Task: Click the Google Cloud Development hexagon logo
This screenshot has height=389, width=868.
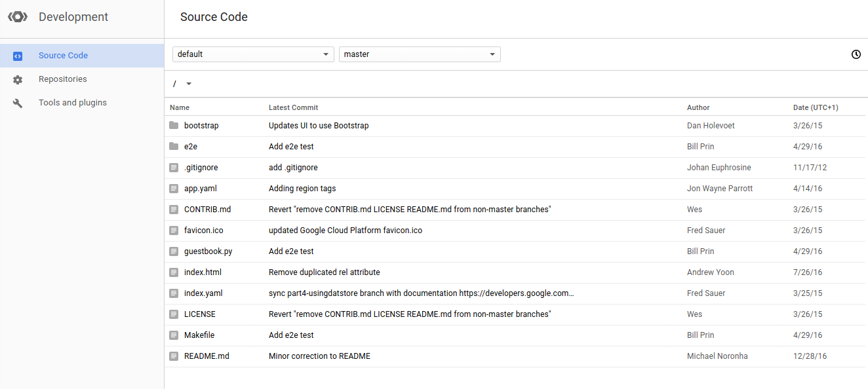Action: (18, 17)
